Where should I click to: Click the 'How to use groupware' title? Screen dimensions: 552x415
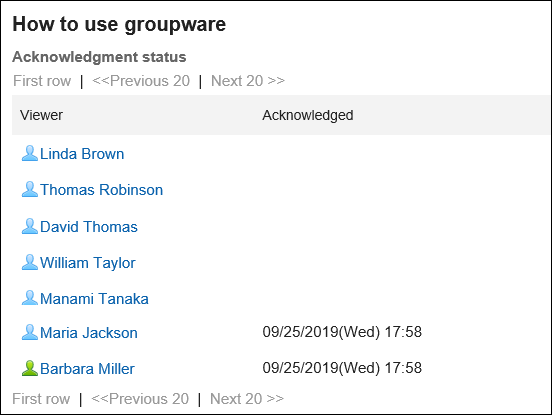[119, 25]
